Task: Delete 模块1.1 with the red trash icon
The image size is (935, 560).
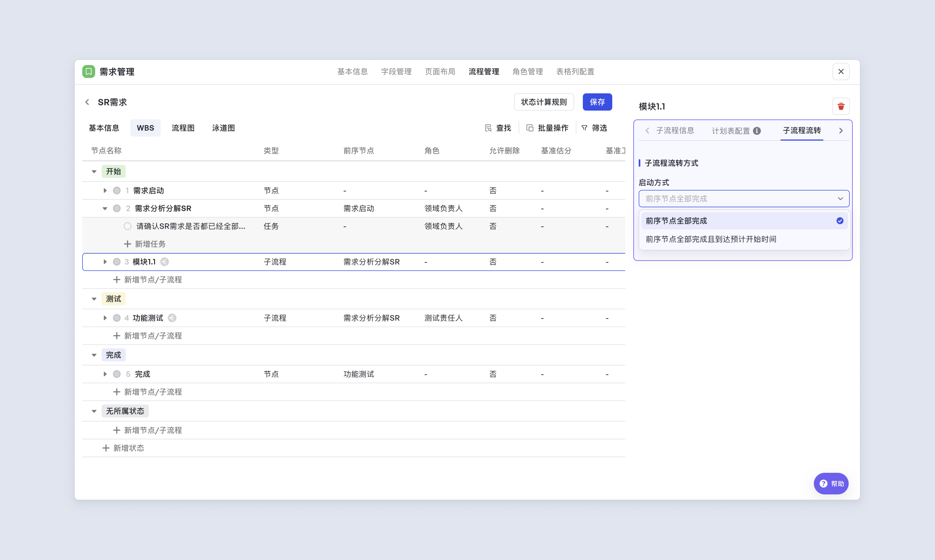Action: (x=841, y=106)
